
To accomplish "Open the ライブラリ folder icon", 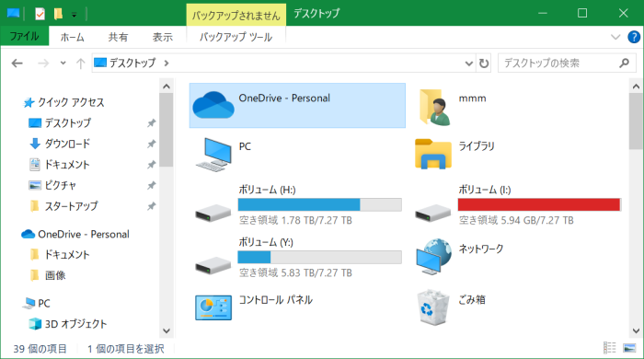I will pos(433,154).
